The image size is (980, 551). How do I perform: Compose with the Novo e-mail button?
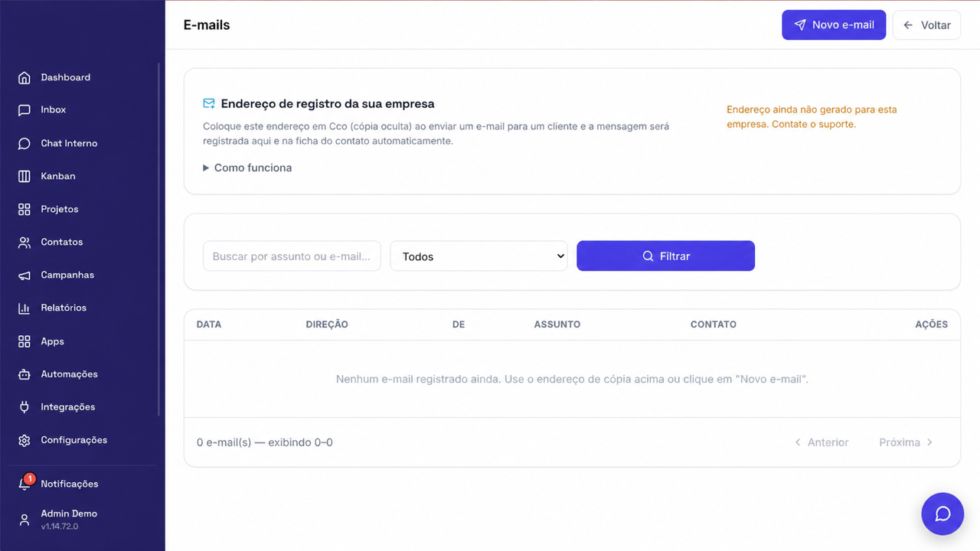tap(834, 24)
